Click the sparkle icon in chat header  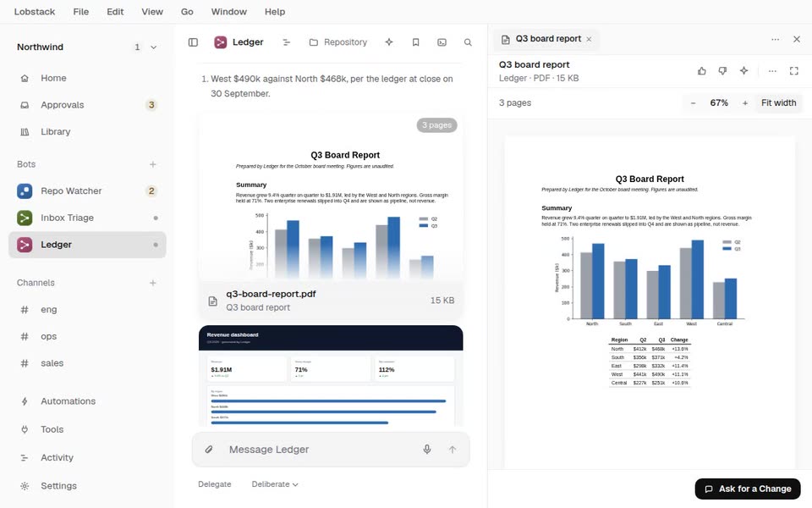(389, 42)
